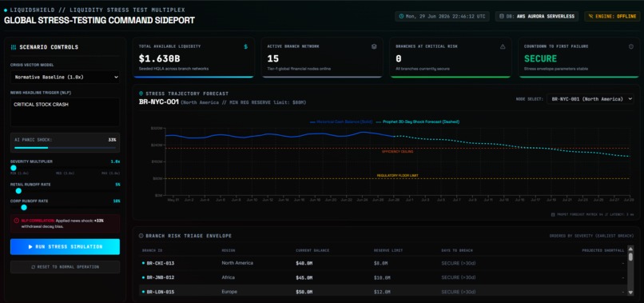Open the Crisis Vector Model dropdown

65,77
